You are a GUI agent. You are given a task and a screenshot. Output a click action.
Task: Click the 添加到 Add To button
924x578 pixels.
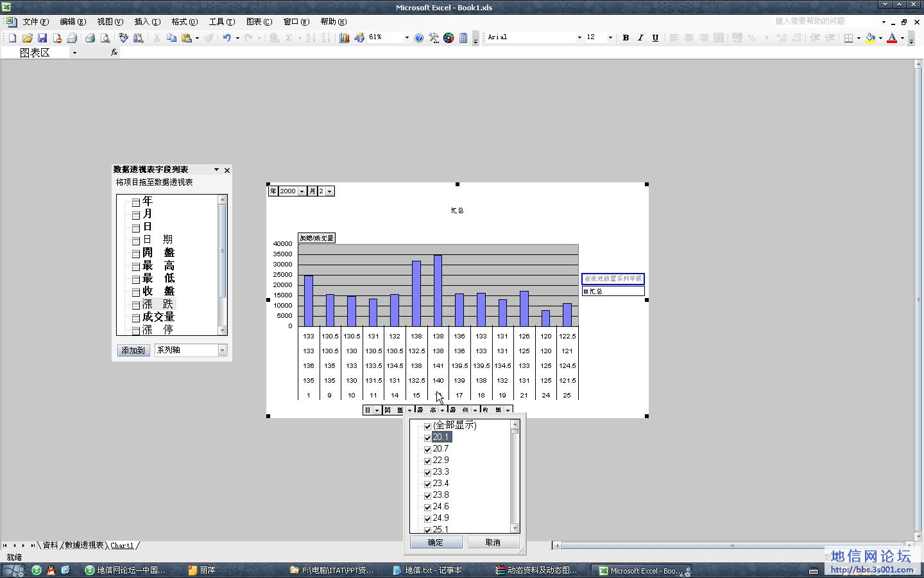[133, 351]
